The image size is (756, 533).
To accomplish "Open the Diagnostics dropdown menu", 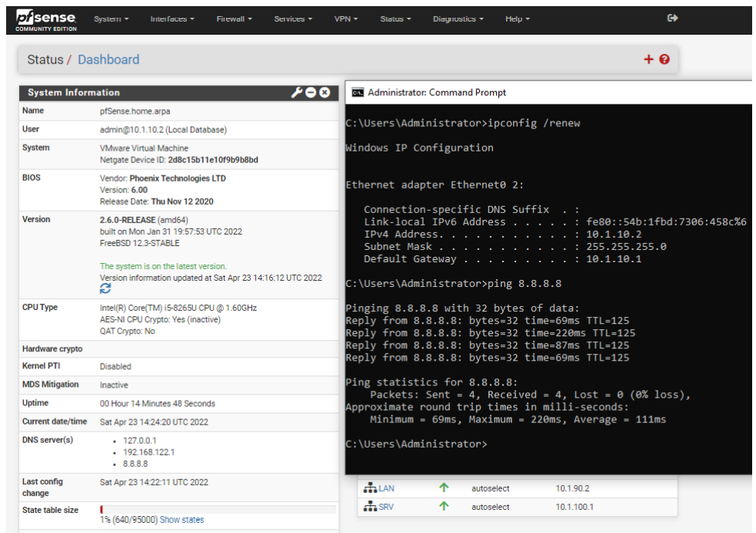I will pyautogui.click(x=458, y=19).
